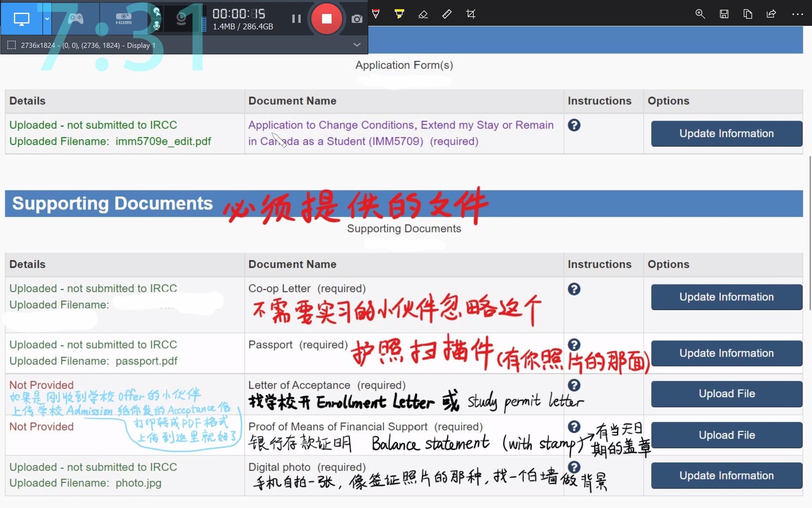
Task: Share the snip
Action: tap(771, 14)
